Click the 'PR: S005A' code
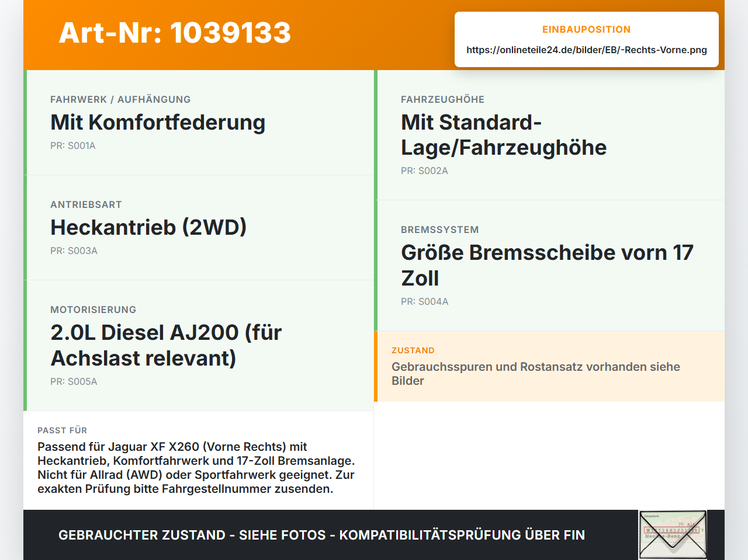This screenshot has height=560, width=748. tap(74, 381)
